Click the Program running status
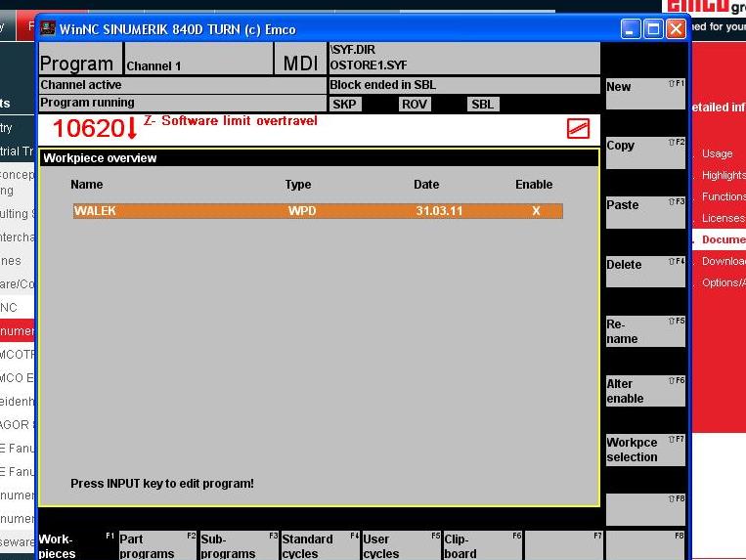Image resolution: width=746 pixels, height=560 pixels. 182,103
